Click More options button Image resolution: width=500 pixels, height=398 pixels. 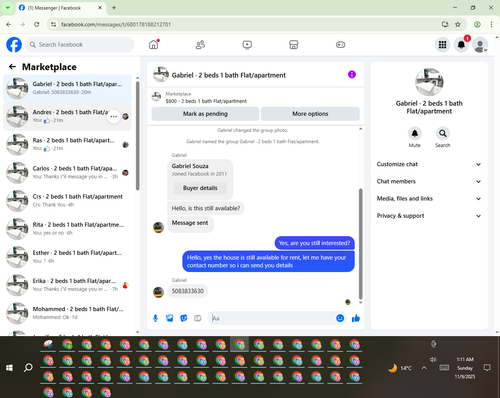310,114
